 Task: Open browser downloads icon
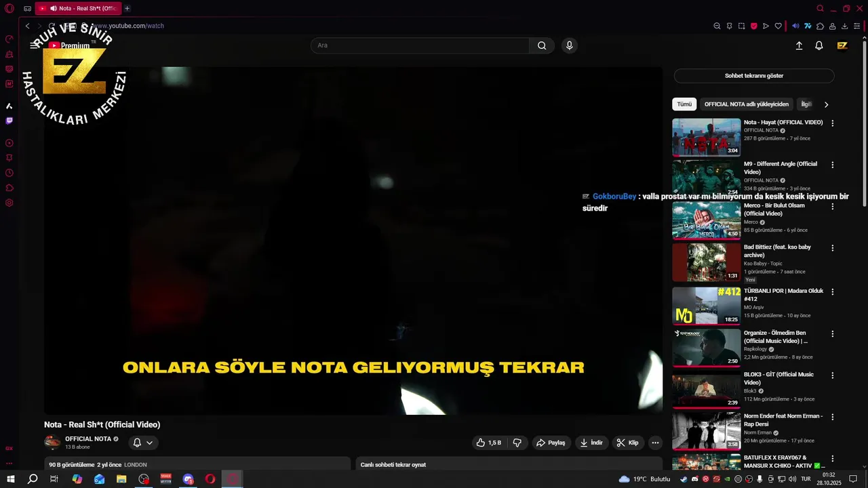844,26
